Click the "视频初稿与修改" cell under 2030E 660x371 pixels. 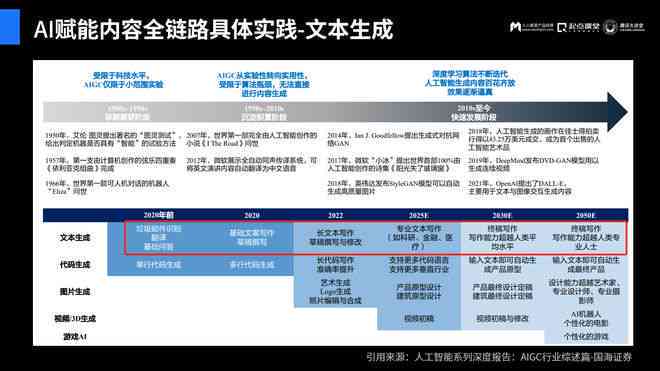coord(502,318)
